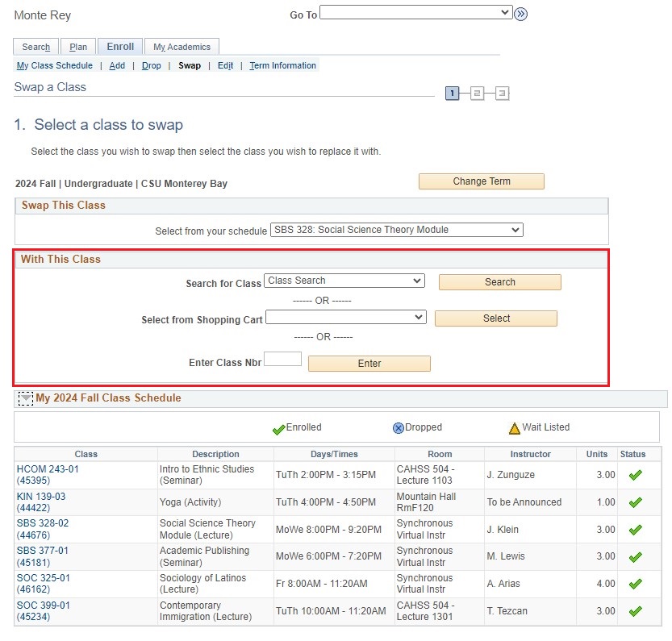This screenshot has height=641, width=672.
Task: Open the Term Information link
Action: point(282,65)
